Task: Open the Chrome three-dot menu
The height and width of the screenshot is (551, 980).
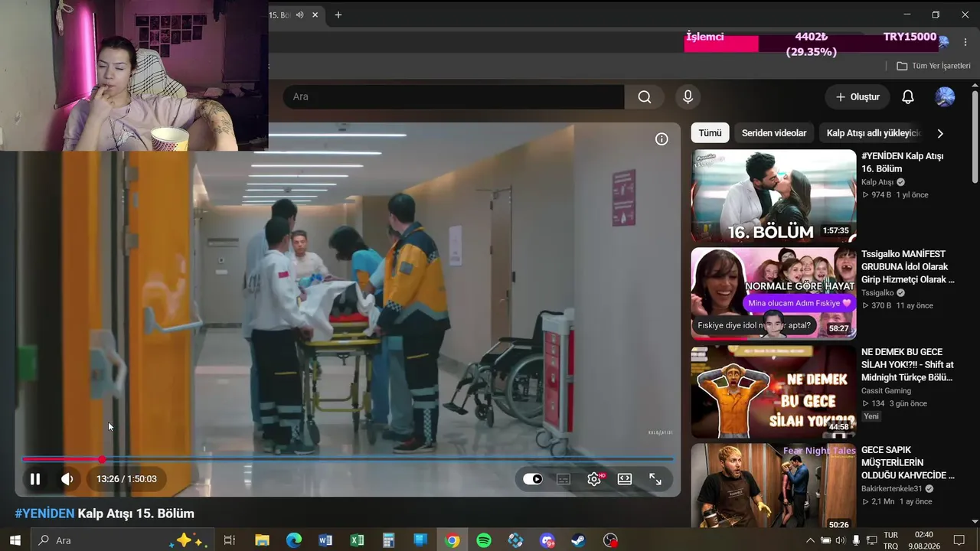Action: [x=965, y=42]
